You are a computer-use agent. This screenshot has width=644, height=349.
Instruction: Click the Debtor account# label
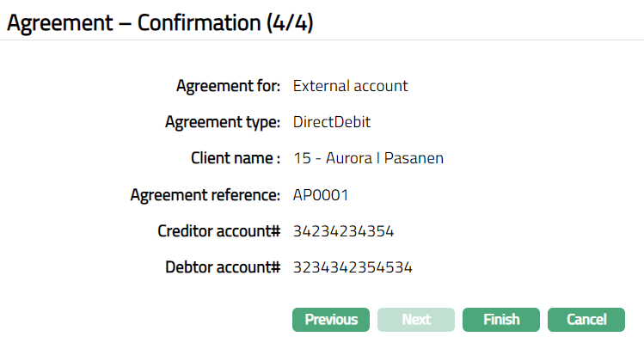[x=223, y=267]
